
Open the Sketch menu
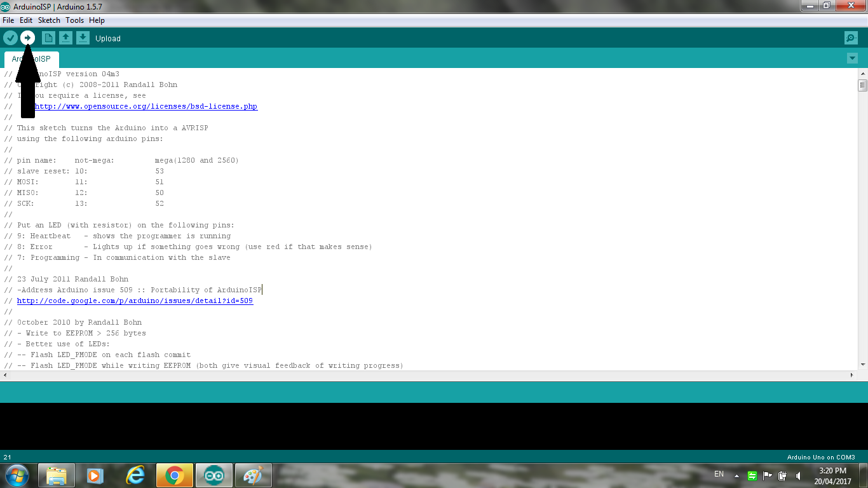(49, 20)
